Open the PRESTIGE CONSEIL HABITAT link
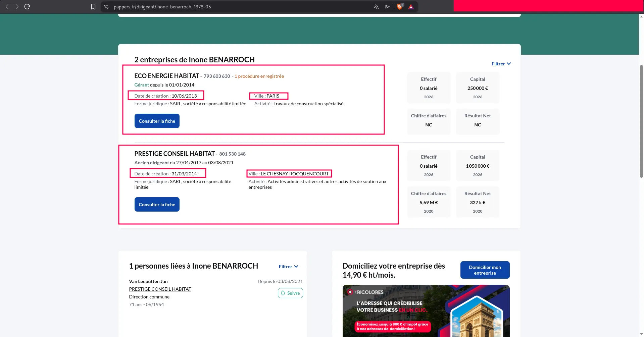Image resolution: width=644 pixels, height=337 pixels. (160, 289)
